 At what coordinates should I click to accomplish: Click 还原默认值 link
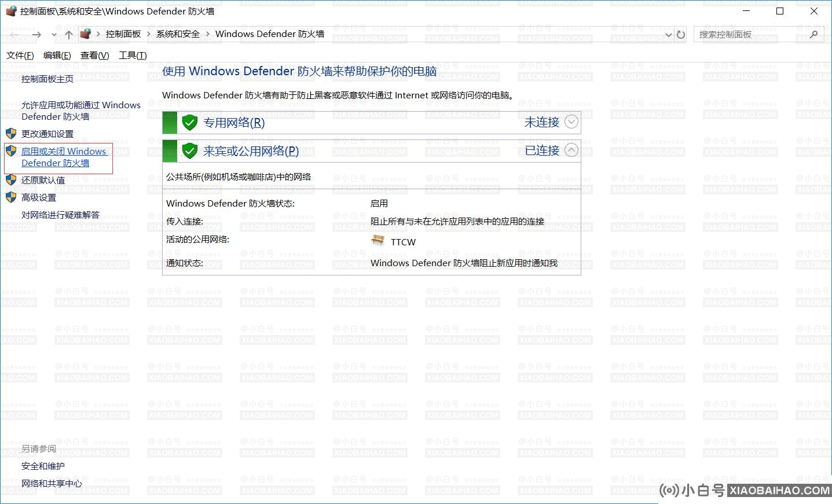tap(43, 180)
